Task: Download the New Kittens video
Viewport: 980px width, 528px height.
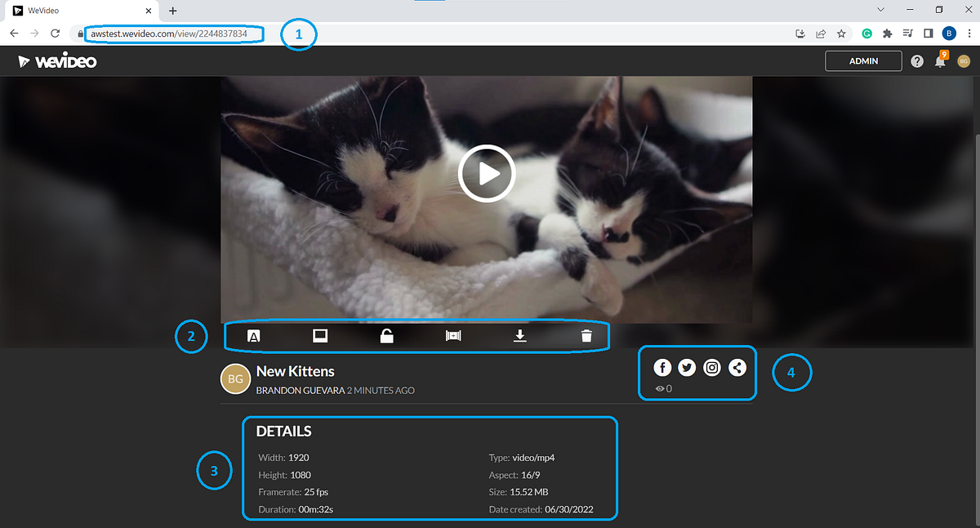Action: (519, 335)
